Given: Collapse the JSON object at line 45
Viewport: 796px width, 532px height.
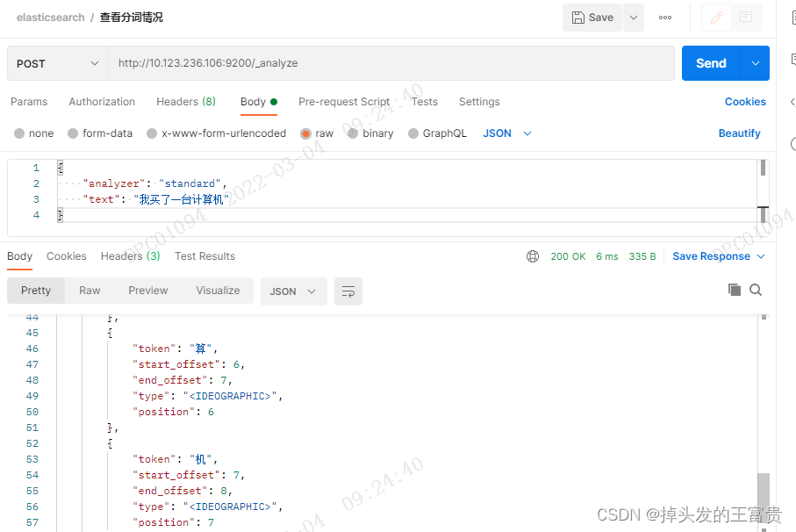Looking at the screenshot, I should pos(111,333).
